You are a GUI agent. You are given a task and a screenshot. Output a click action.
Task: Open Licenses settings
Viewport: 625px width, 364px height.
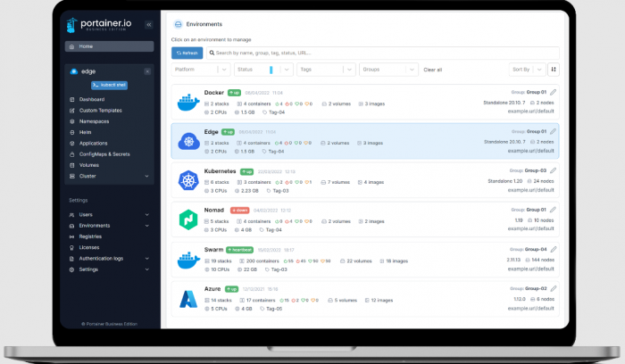(x=89, y=248)
